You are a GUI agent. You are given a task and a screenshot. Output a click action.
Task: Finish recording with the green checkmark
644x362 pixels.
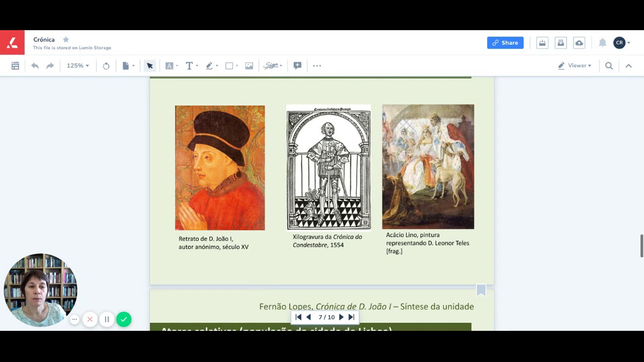pyautogui.click(x=124, y=319)
